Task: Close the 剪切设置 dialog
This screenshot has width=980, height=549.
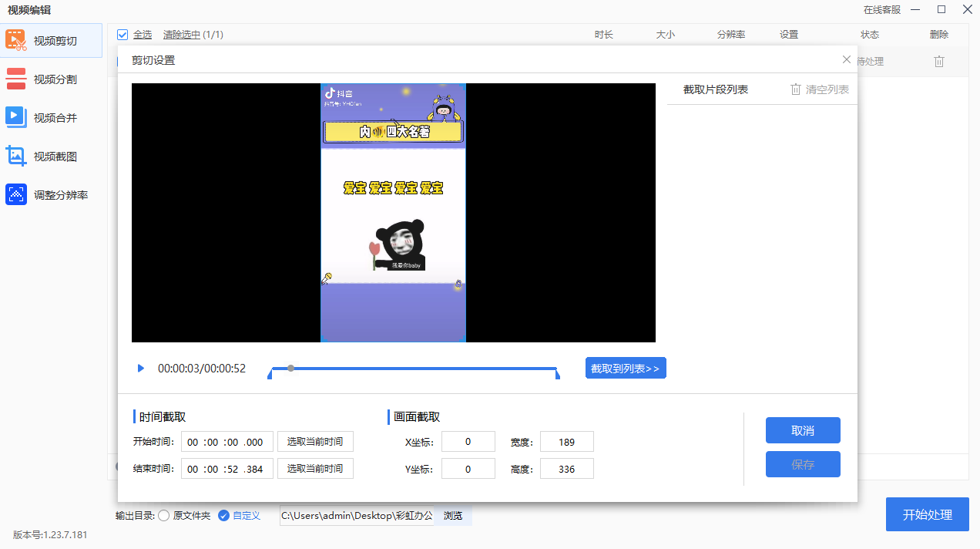Action: click(846, 60)
